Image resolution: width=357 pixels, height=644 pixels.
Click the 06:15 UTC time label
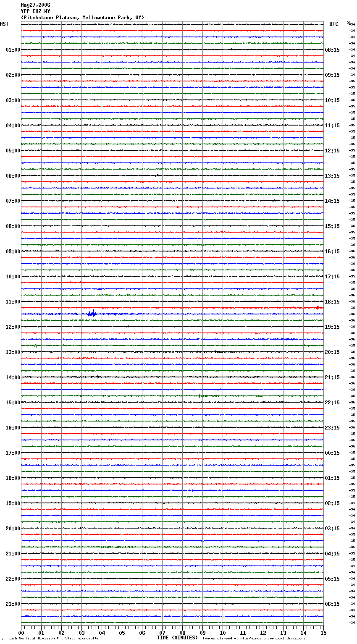pyautogui.click(x=332, y=604)
